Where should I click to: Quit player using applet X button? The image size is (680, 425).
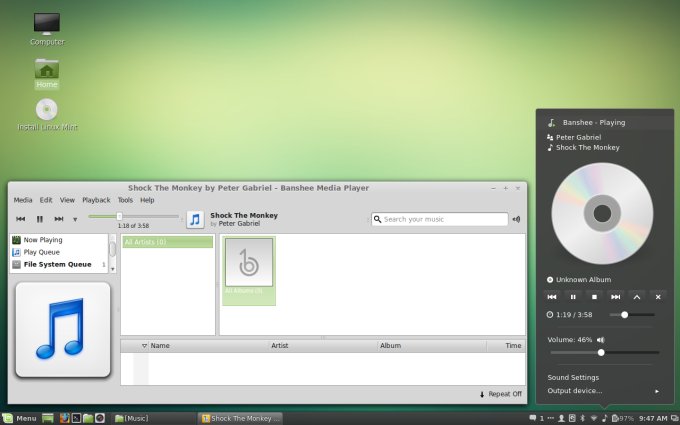658,297
